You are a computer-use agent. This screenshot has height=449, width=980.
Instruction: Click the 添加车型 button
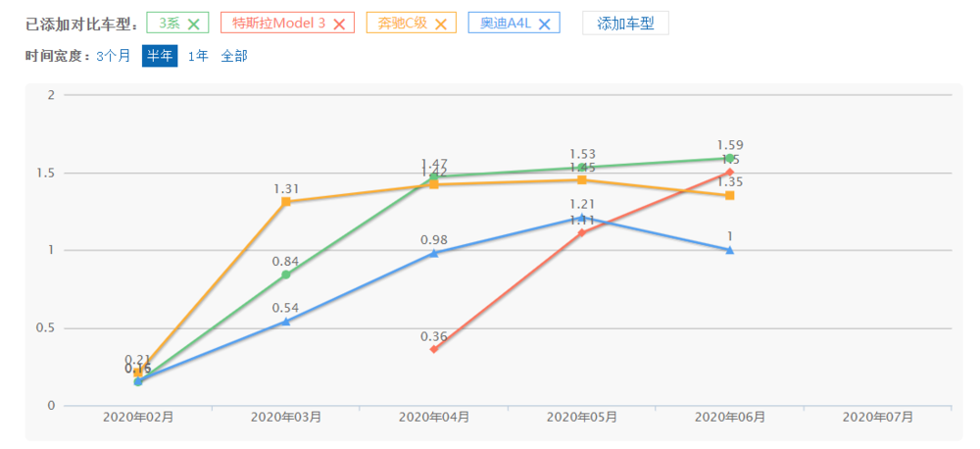[625, 23]
